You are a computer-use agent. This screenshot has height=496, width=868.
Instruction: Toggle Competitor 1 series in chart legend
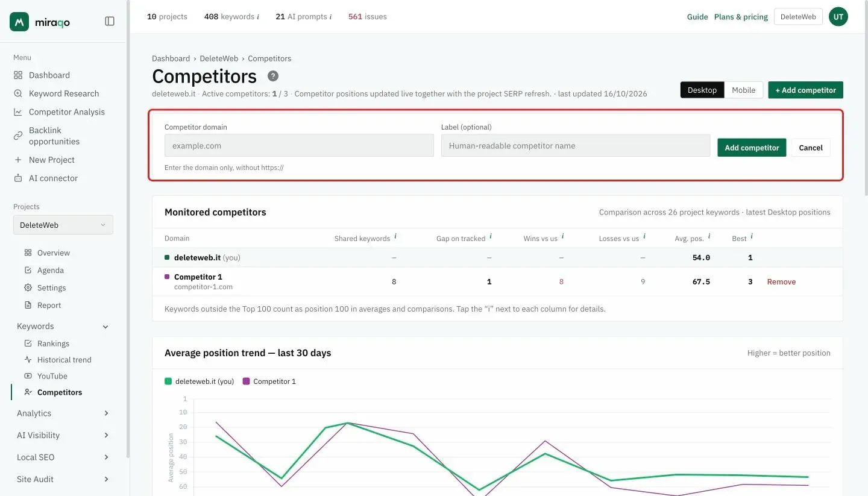coord(269,381)
